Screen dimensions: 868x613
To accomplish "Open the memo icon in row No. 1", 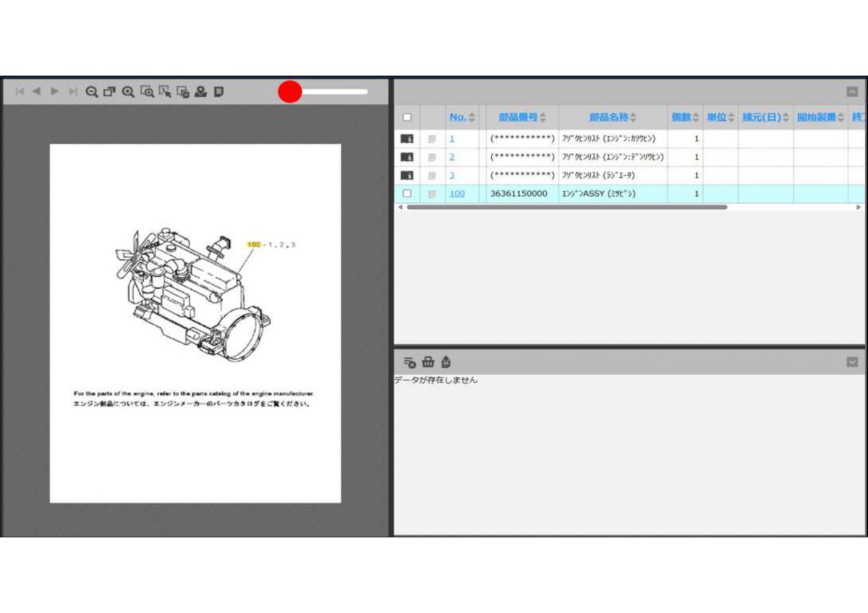I will 432,138.
